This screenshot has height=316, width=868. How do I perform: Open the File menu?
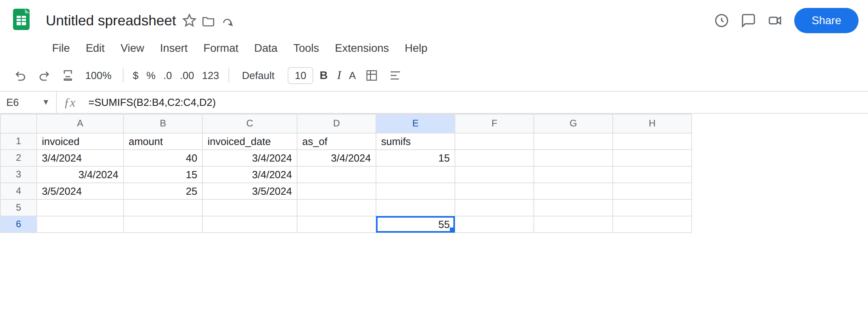(x=61, y=48)
